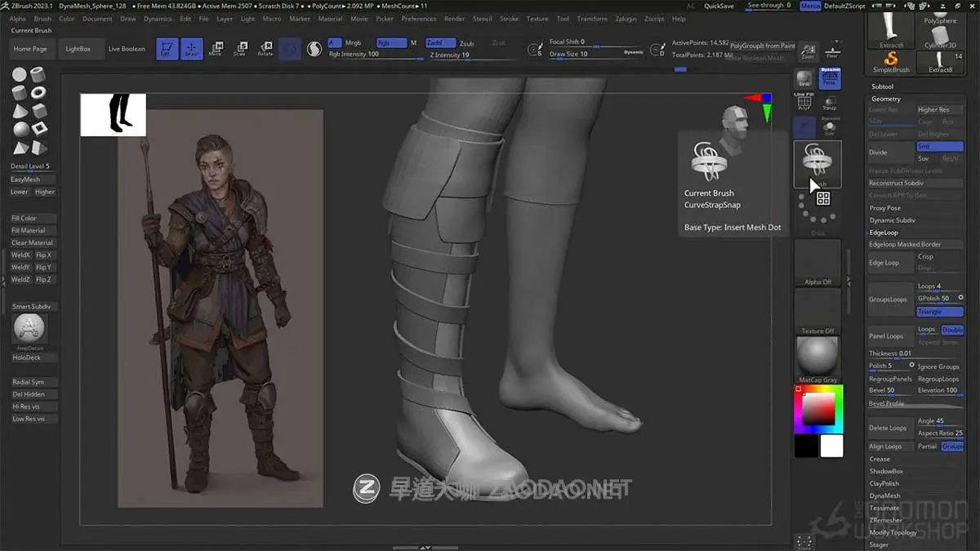Click the leg thumbnail above the reference image
Image resolution: width=980 pixels, height=551 pixels.
point(112,114)
